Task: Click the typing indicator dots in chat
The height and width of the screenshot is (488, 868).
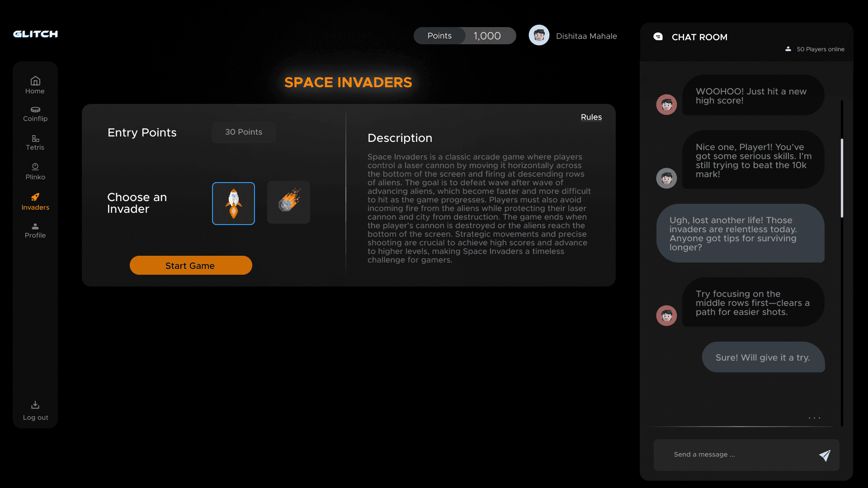Action: (x=814, y=418)
